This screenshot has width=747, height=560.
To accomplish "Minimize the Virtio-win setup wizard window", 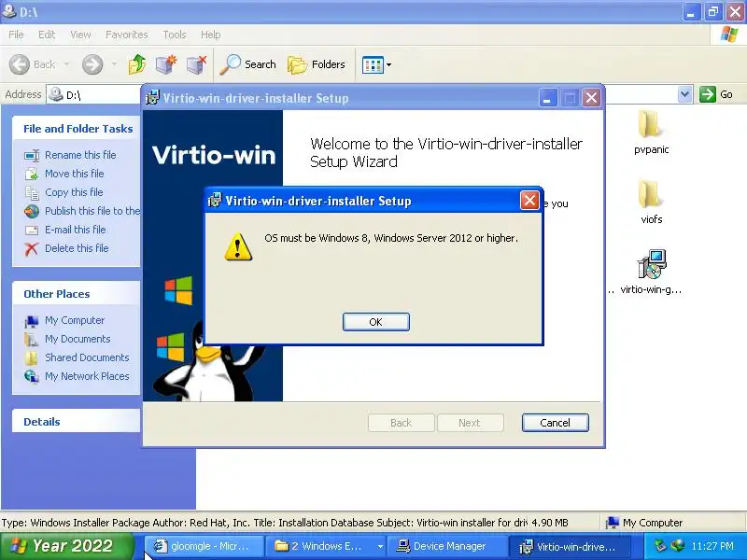I will click(548, 98).
